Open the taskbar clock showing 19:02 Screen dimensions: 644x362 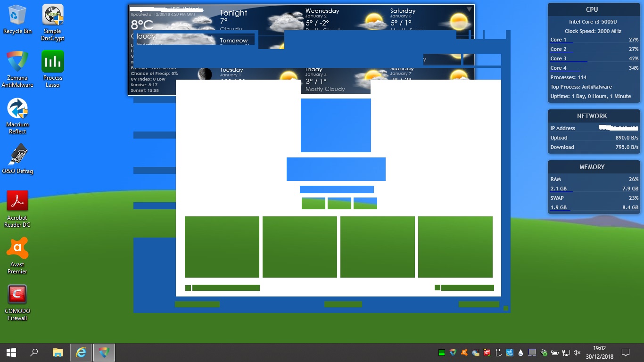click(x=599, y=353)
